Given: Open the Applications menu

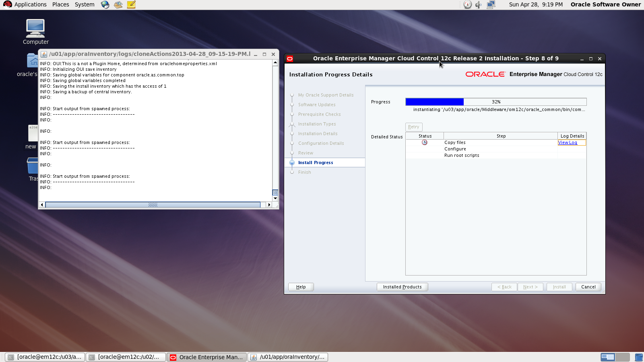Looking at the screenshot, I should (x=25, y=4).
